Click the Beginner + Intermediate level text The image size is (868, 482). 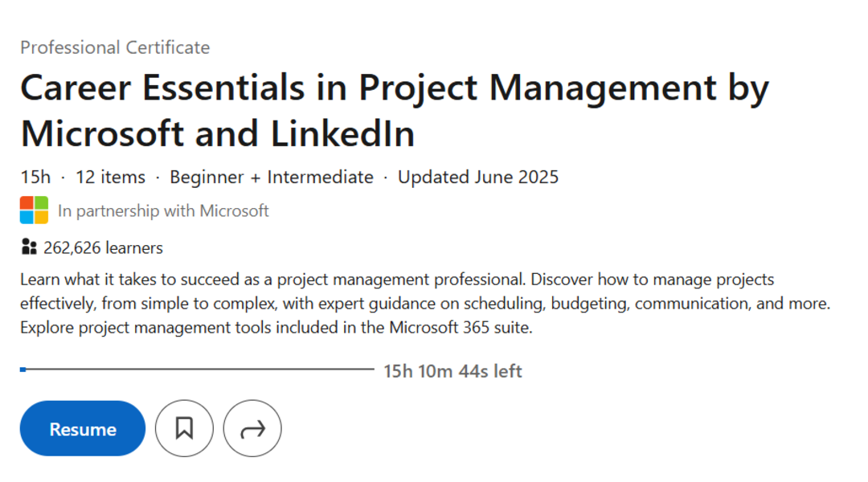271,177
